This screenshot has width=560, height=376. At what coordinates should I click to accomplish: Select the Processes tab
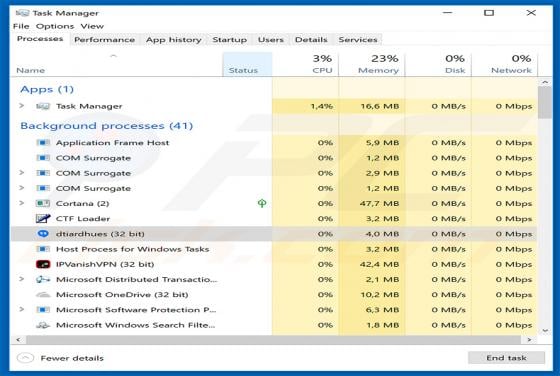pos(40,39)
